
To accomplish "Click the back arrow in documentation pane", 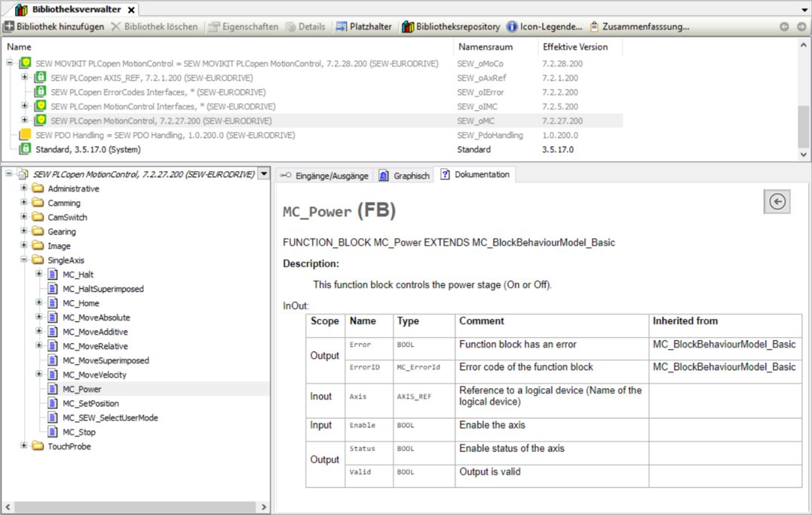I will click(x=777, y=202).
